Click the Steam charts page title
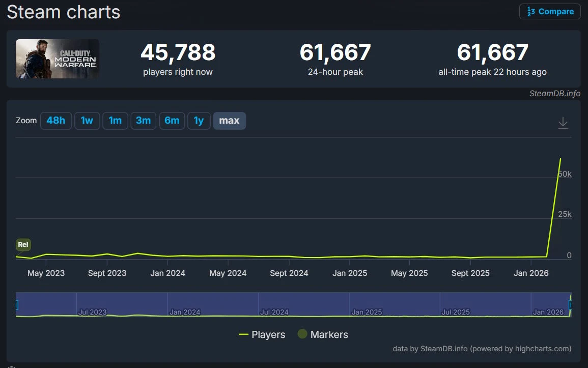This screenshot has height=368, width=588. (x=63, y=12)
